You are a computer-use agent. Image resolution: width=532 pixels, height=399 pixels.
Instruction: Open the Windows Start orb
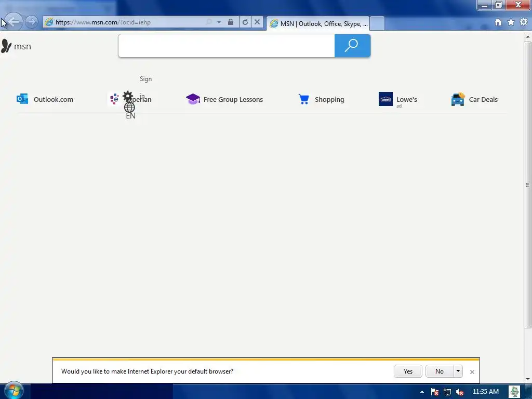[x=14, y=390]
